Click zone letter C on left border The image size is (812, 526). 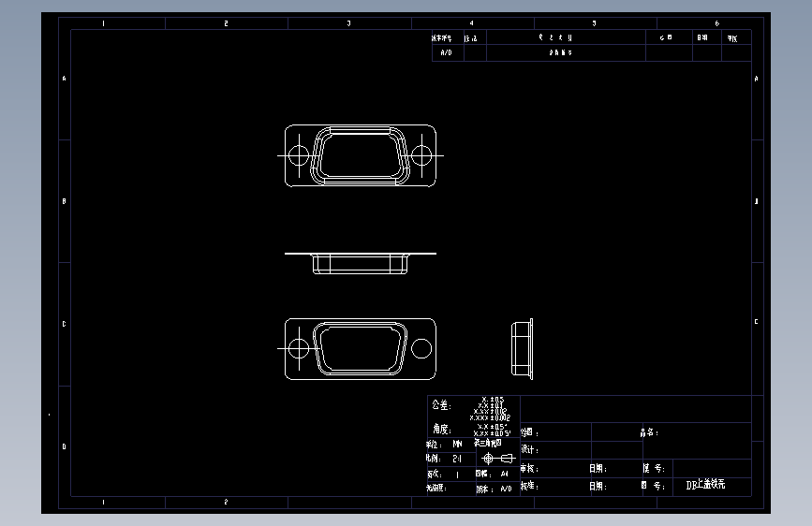click(x=65, y=324)
